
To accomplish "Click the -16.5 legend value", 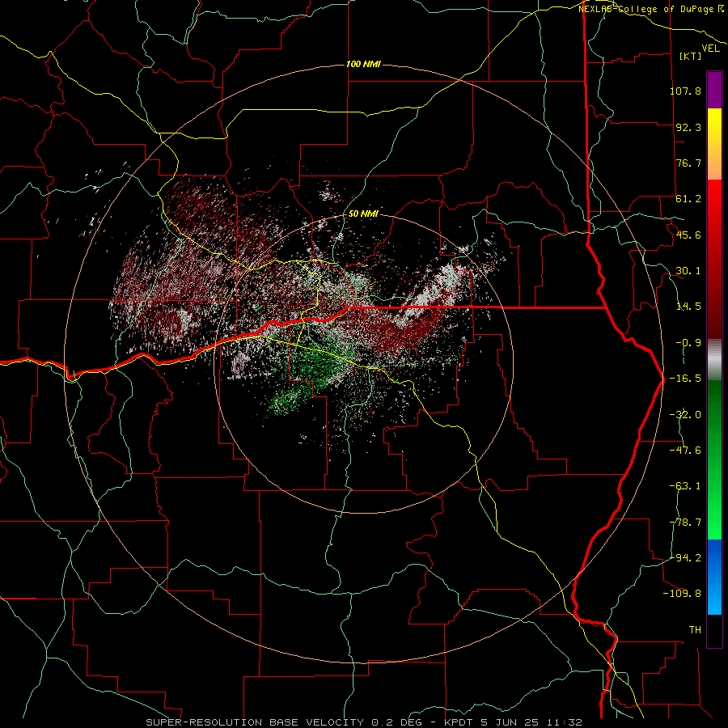I will [x=685, y=379].
